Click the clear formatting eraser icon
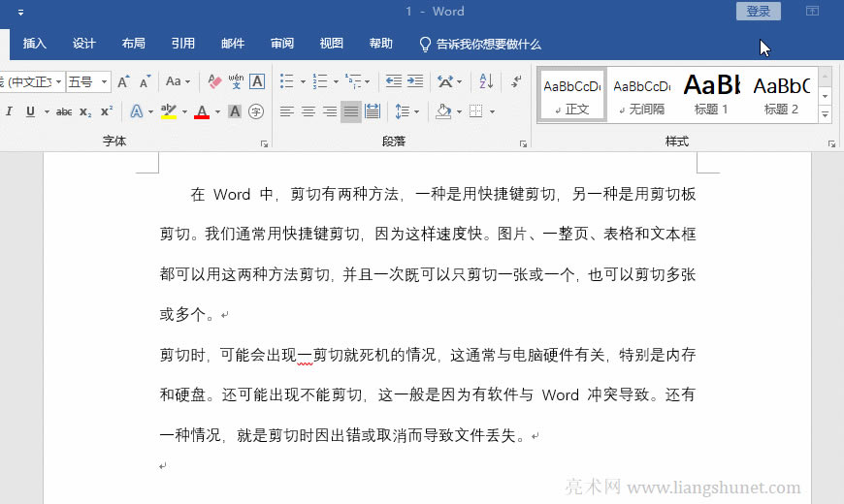The height and width of the screenshot is (504, 844). pos(215,81)
